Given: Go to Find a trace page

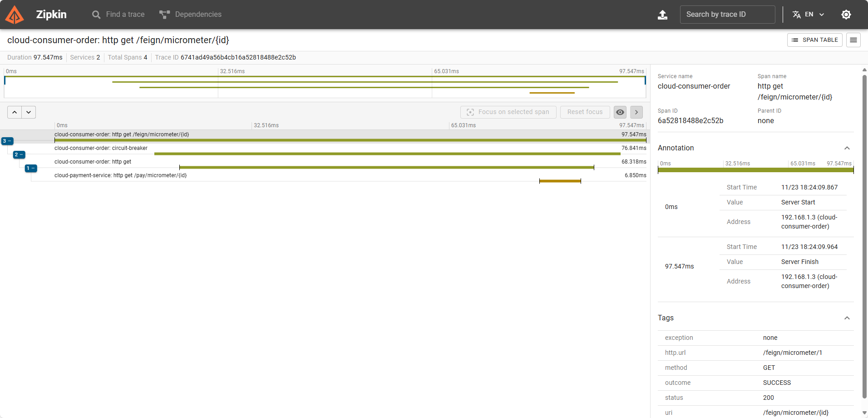Looking at the screenshot, I should [118, 15].
